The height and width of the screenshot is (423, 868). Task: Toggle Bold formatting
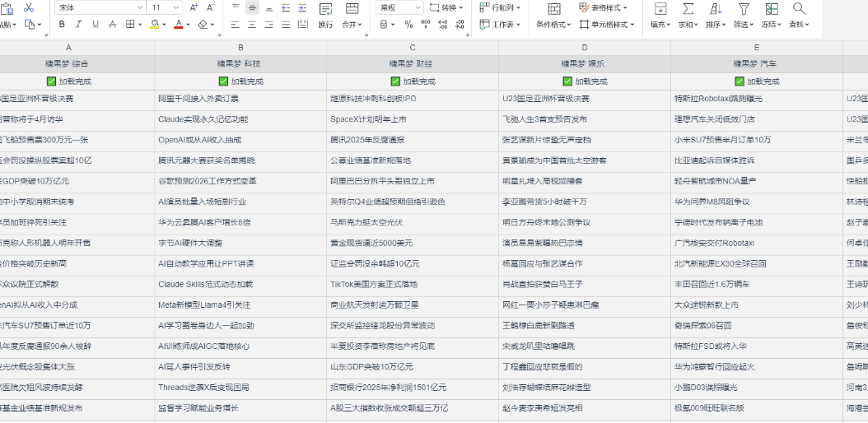pyautogui.click(x=62, y=25)
